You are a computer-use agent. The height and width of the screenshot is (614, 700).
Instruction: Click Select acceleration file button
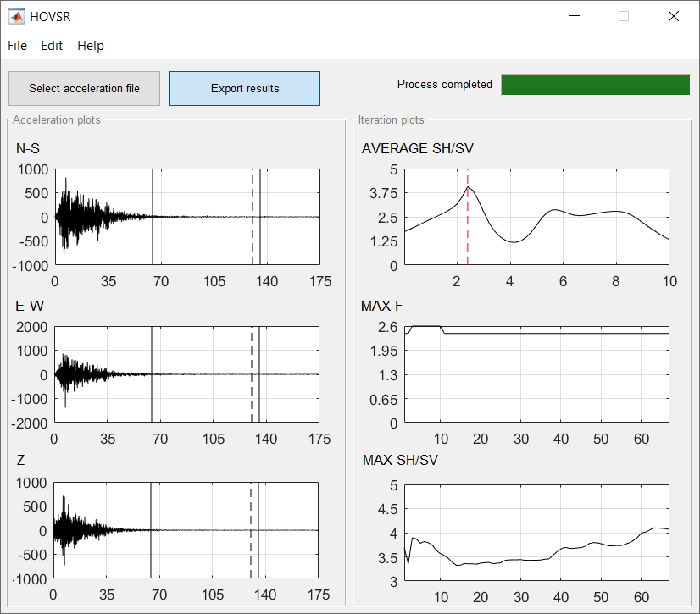pyautogui.click(x=85, y=88)
